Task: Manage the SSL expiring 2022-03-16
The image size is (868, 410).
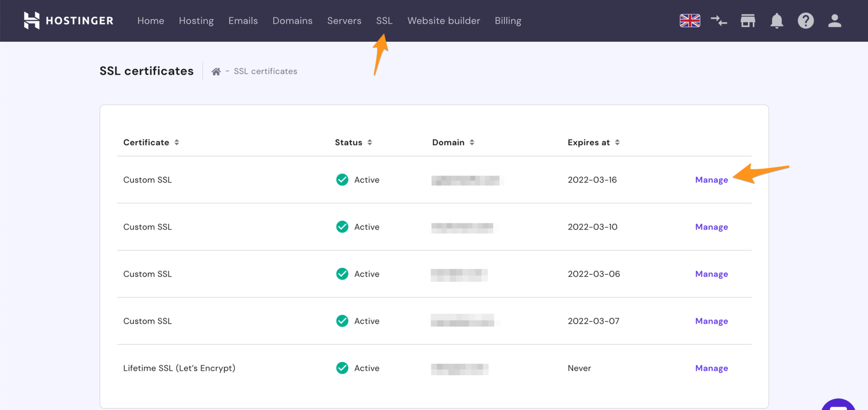Action: click(x=711, y=180)
